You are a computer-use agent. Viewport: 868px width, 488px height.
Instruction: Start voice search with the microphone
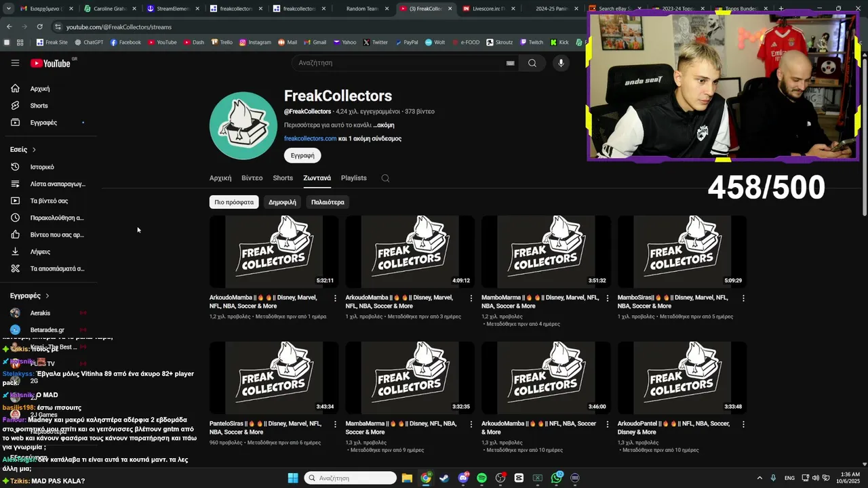pos(561,63)
